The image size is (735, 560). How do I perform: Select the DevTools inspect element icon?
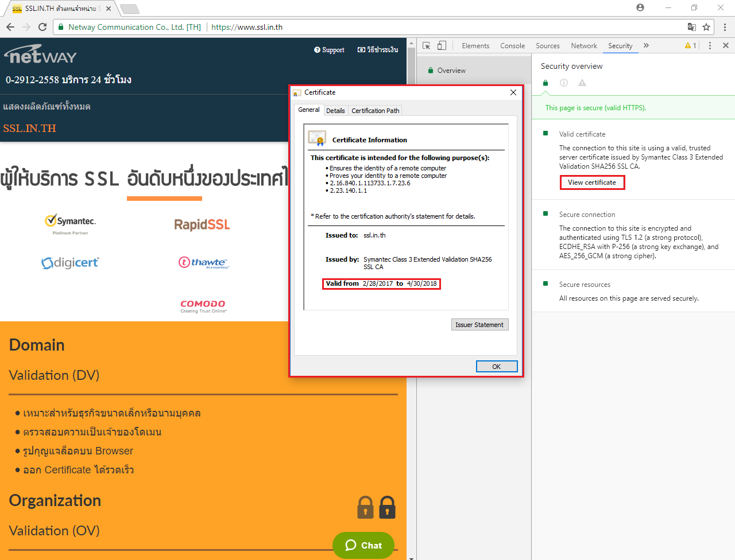[x=427, y=46]
